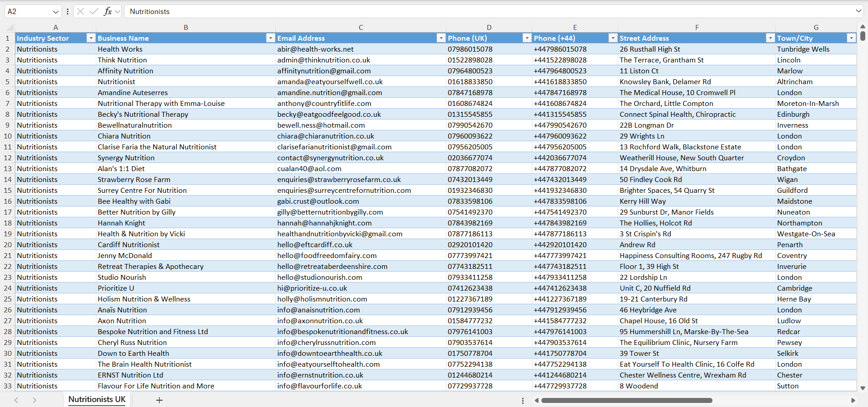The image size is (868, 407).
Task: Select phone cell 01618833850
Action: (x=489, y=81)
